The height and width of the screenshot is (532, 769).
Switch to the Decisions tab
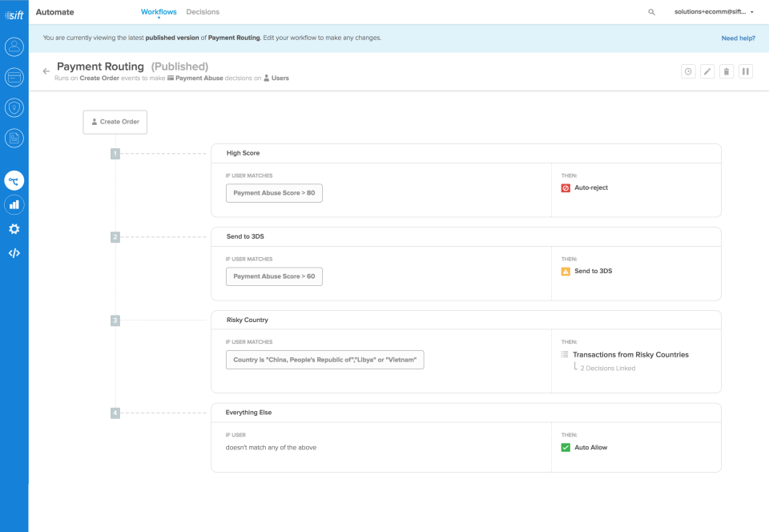tap(203, 12)
